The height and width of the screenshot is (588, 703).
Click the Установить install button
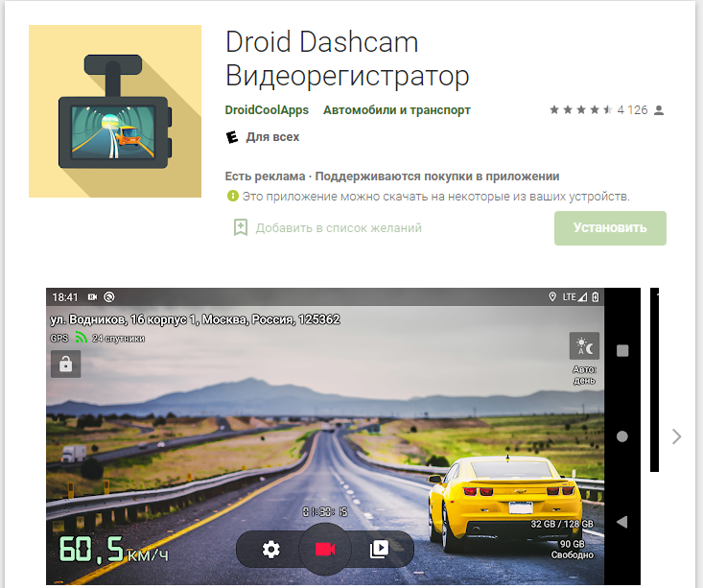click(x=610, y=228)
